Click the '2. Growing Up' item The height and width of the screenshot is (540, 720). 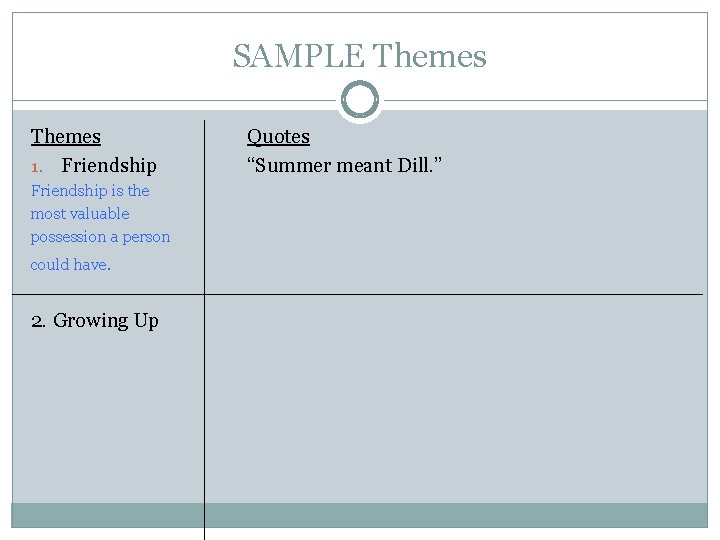click(95, 321)
